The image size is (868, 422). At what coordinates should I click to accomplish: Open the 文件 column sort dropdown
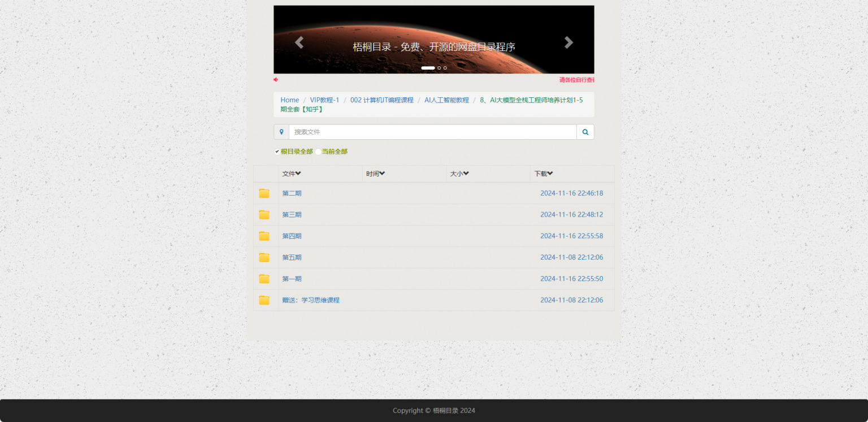pyautogui.click(x=298, y=174)
